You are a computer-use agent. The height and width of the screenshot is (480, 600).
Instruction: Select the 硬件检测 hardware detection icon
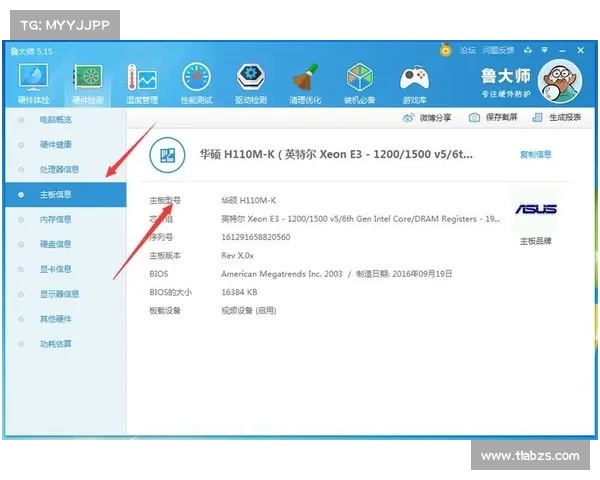pos(88,83)
